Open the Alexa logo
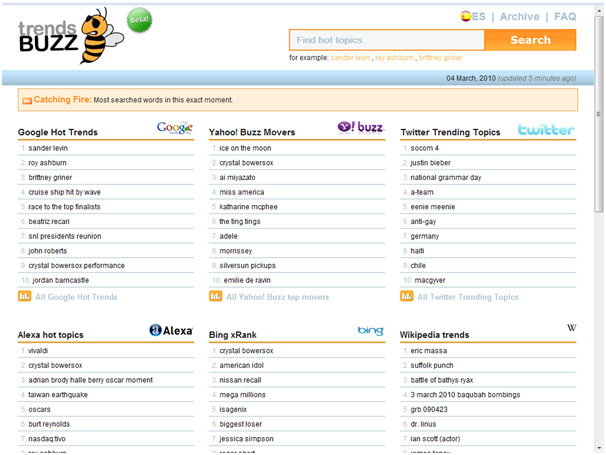Image resolution: width=606 pixels, height=455 pixels. [171, 330]
